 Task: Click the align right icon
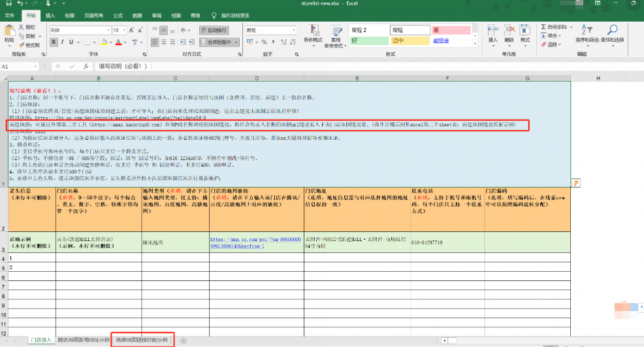click(172, 42)
